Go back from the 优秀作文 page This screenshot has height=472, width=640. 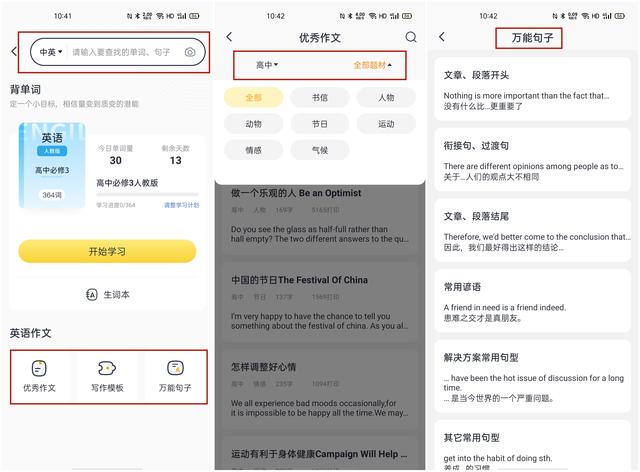click(x=229, y=37)
